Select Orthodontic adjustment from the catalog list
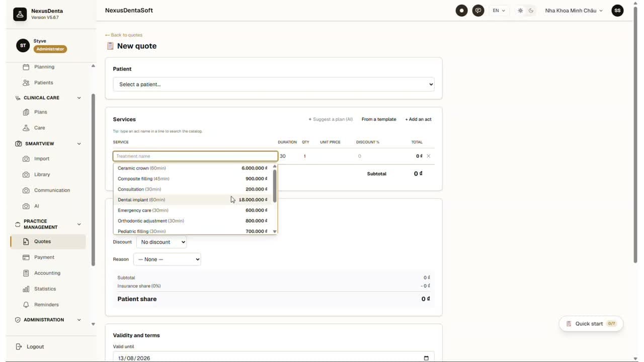 coord(193,221)
